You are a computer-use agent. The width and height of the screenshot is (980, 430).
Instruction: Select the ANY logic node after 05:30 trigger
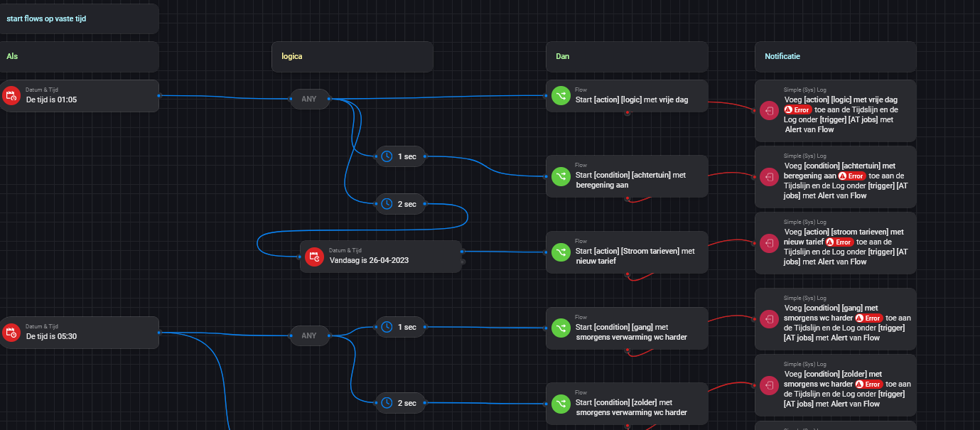(309, 335)
